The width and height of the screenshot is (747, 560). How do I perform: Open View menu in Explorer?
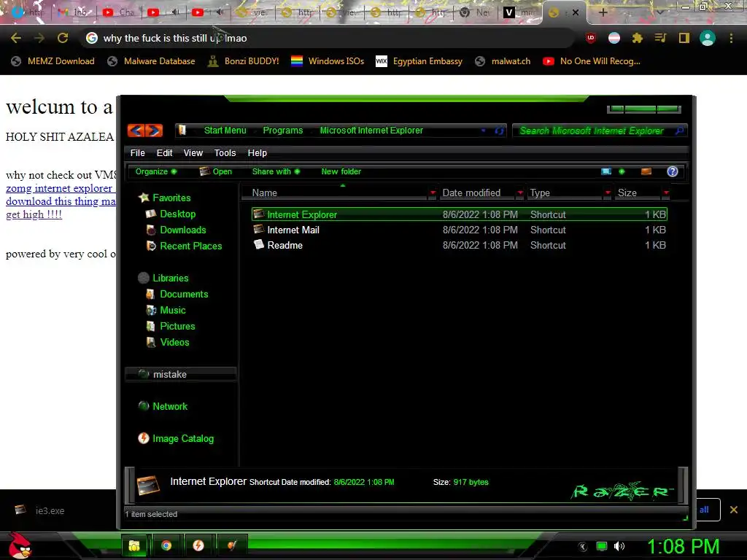pos(193,153)
